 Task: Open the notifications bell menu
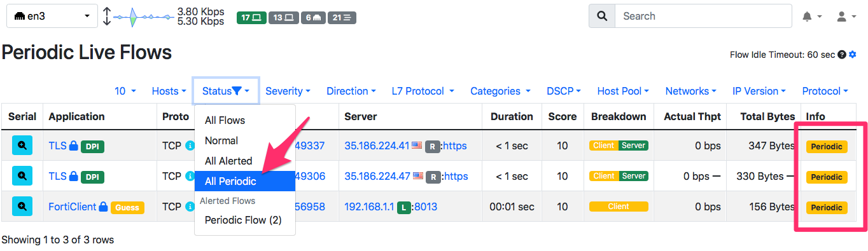pyautogui.click(x=811, y=17)
